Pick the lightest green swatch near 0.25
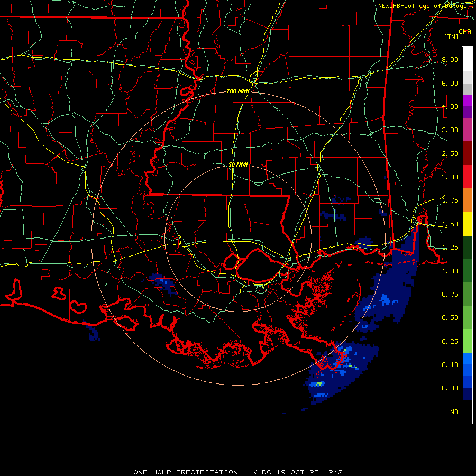476x476 pixels. 467,341
